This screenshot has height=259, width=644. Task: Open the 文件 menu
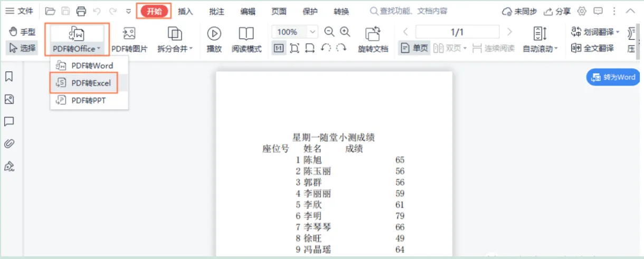click(19, 11)
